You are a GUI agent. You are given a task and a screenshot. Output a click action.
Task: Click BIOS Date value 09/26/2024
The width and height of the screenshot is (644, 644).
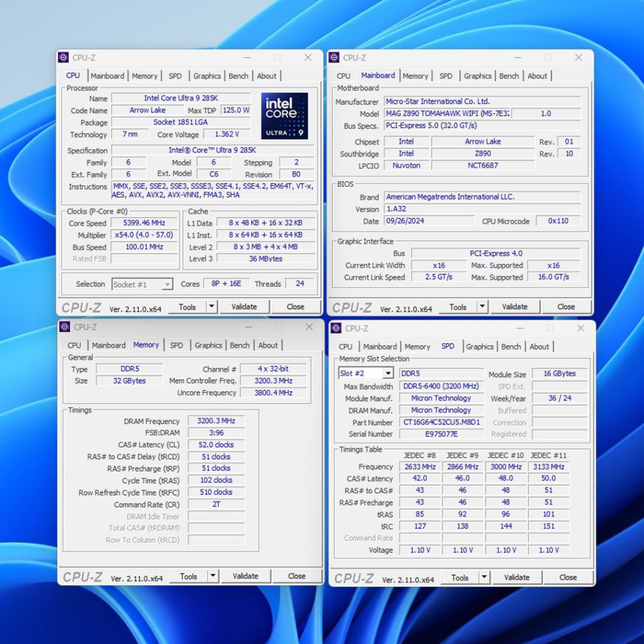point(429,221)
